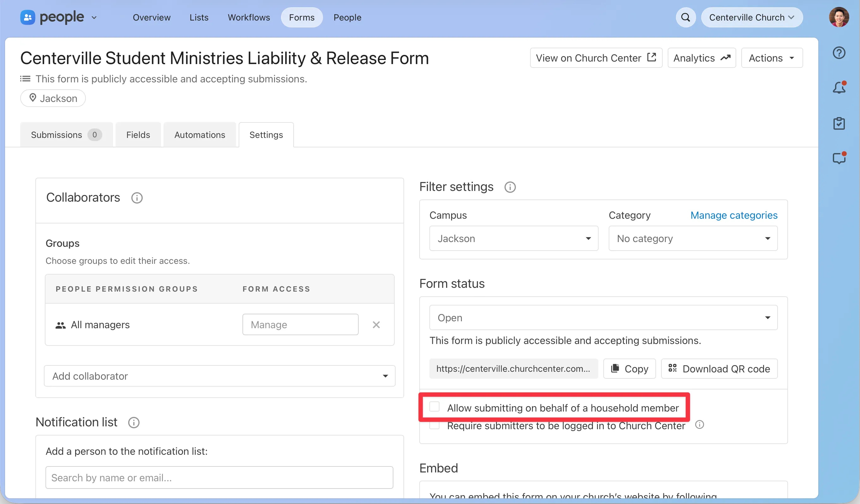
Task: Click the list icon beside form description
Action: click(25, 79)
